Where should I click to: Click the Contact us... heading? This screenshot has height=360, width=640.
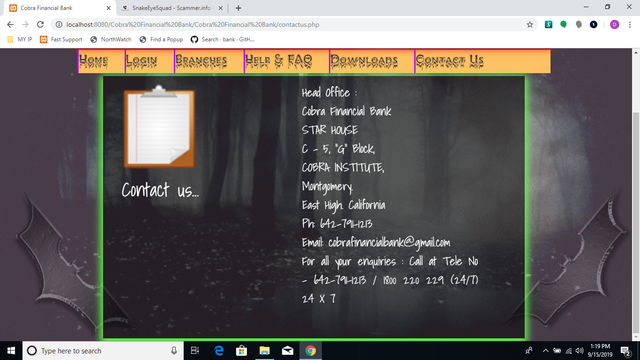tap(160, 190)
